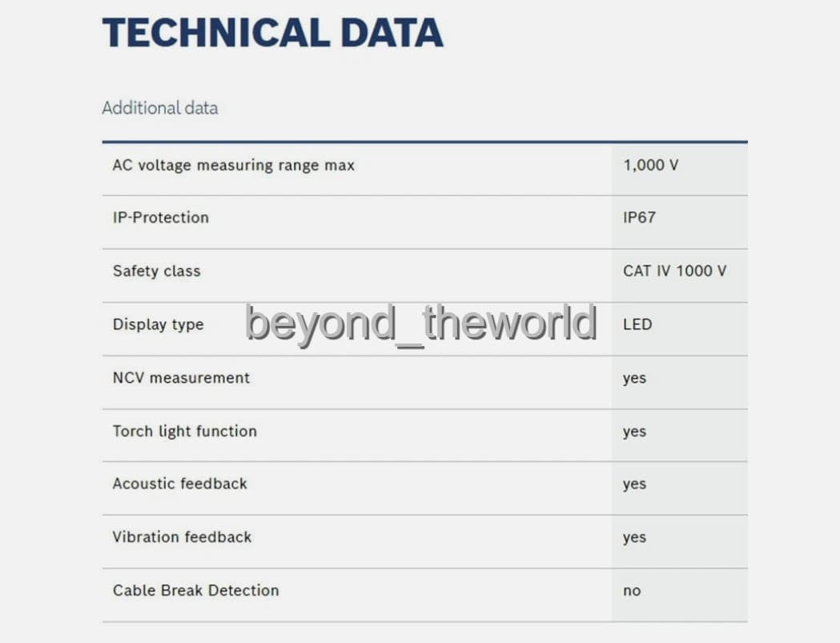
Task: Click the Torch light function label
Action: click(x=184, y=431)
